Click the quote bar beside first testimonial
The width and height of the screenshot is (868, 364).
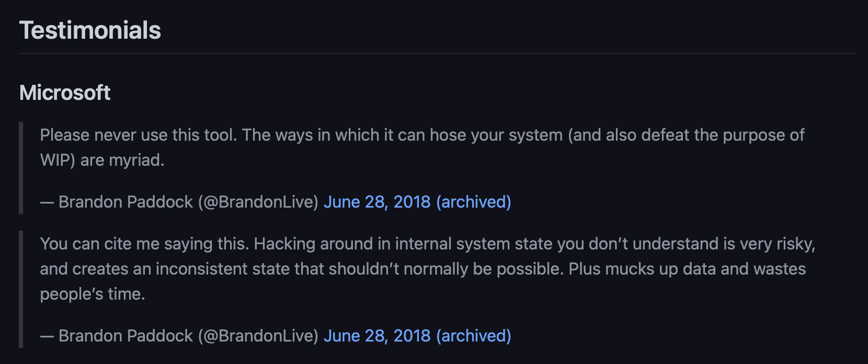21,168
